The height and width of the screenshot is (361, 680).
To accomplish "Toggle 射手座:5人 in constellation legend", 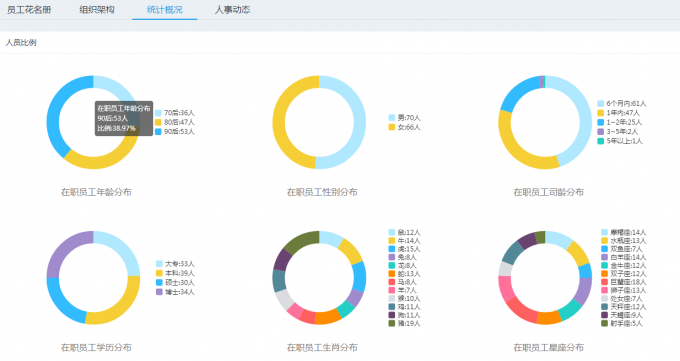I will point(622,323).
